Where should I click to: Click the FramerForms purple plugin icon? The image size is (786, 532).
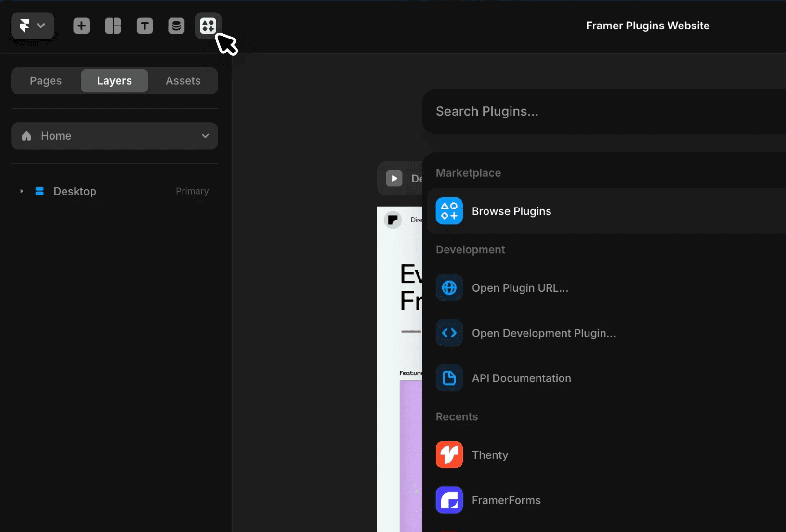449,500
